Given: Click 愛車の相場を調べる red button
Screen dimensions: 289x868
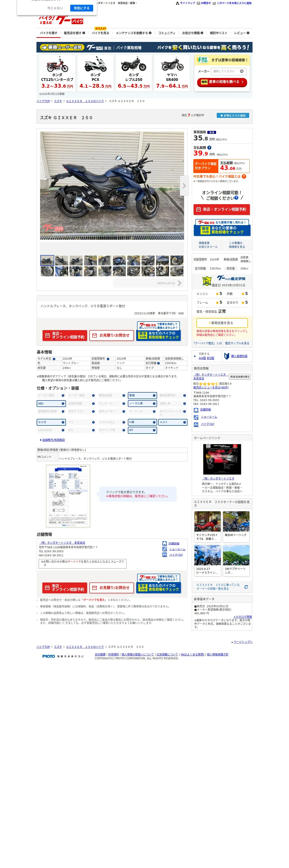Looking at the screenshot, I should click(x=222, y=82).
